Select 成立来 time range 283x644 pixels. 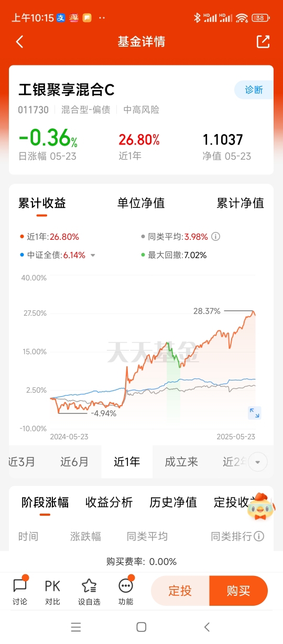pos(181,462)
